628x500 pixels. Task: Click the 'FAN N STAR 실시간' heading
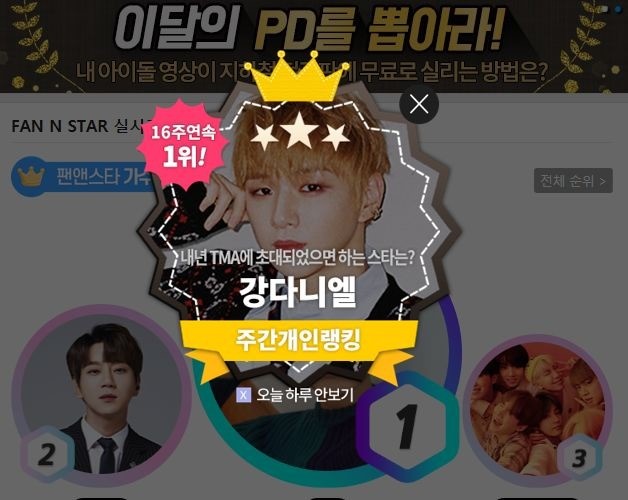82,126
